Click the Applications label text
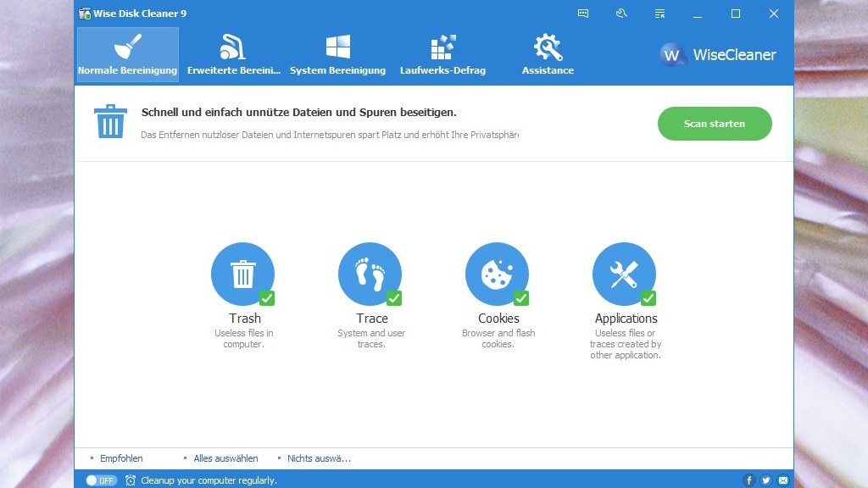This screenshot has width=868, height=488. [626, 319]
